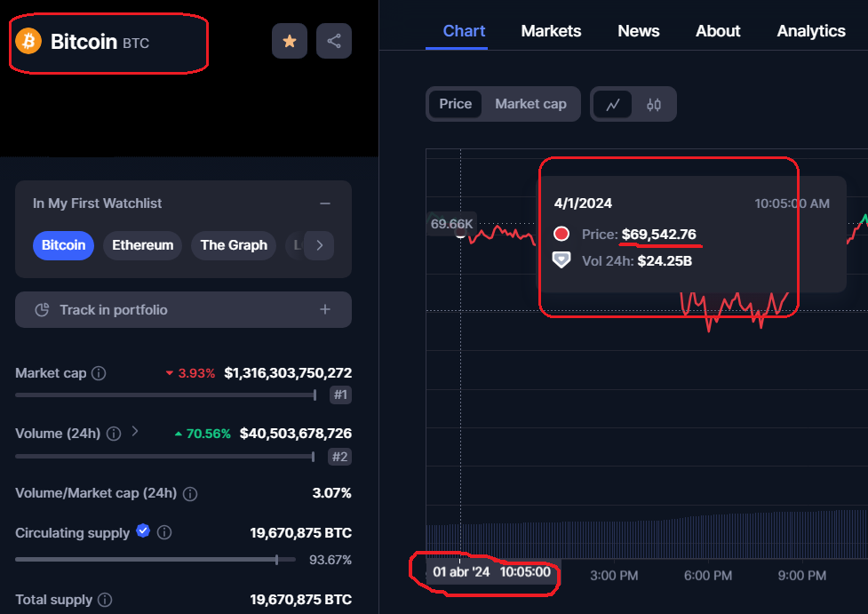Click the Circulating supply info icon
868x614 pixels.
[164, 533]
